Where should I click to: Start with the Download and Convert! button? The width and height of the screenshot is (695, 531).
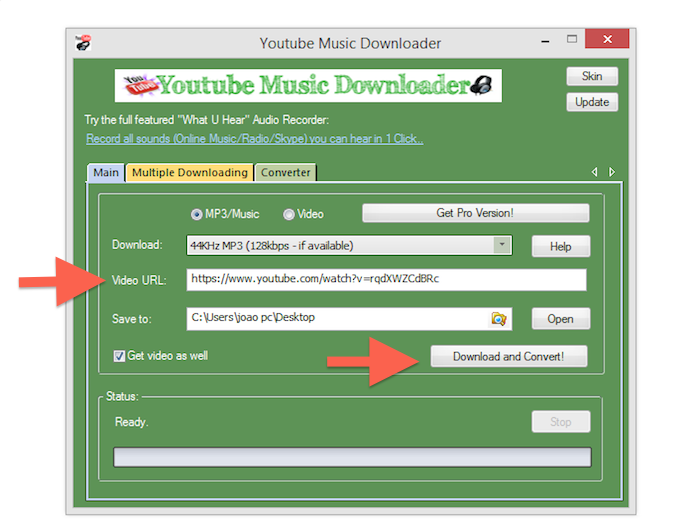[509, 357]
